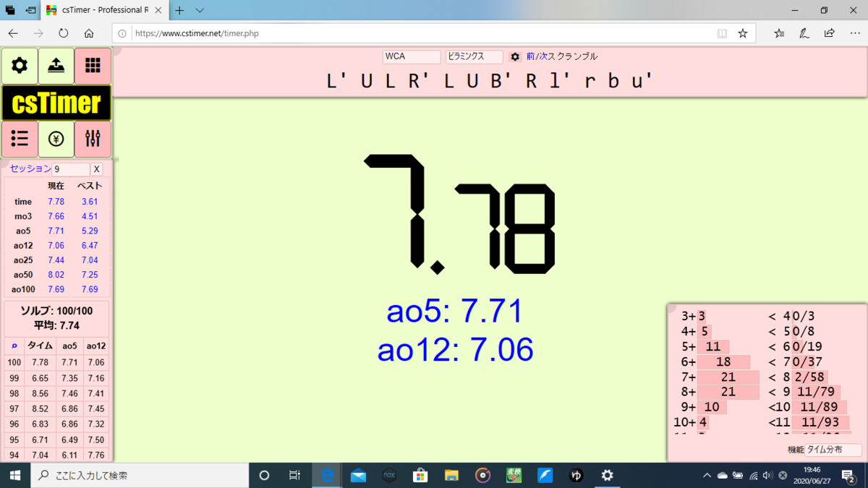Click time 8.56 in solve 98

[x=41, y=393]
